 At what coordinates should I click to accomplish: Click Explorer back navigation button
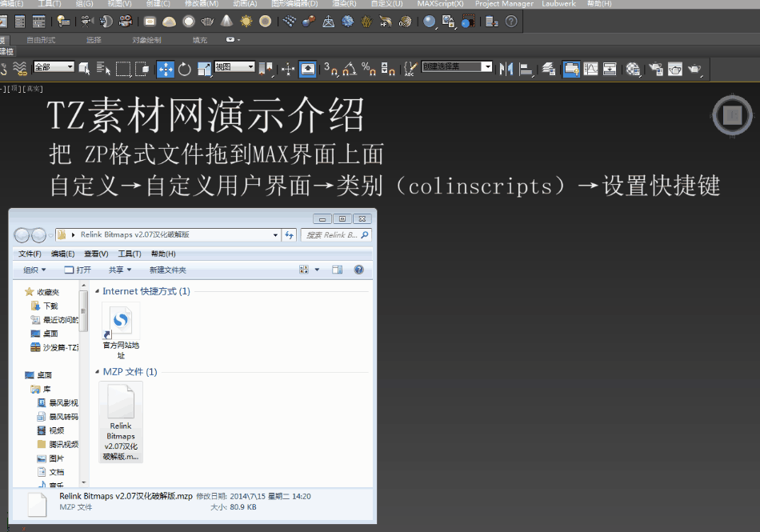click(x=22, y=235)
